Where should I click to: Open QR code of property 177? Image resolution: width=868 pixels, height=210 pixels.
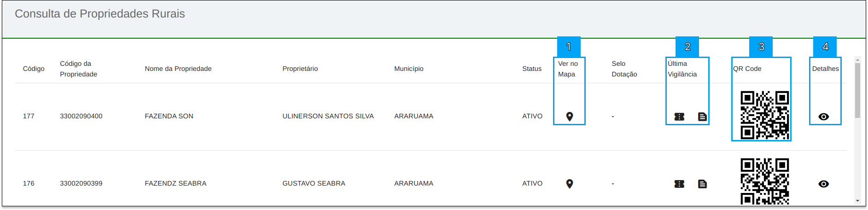tap(764, 115)
